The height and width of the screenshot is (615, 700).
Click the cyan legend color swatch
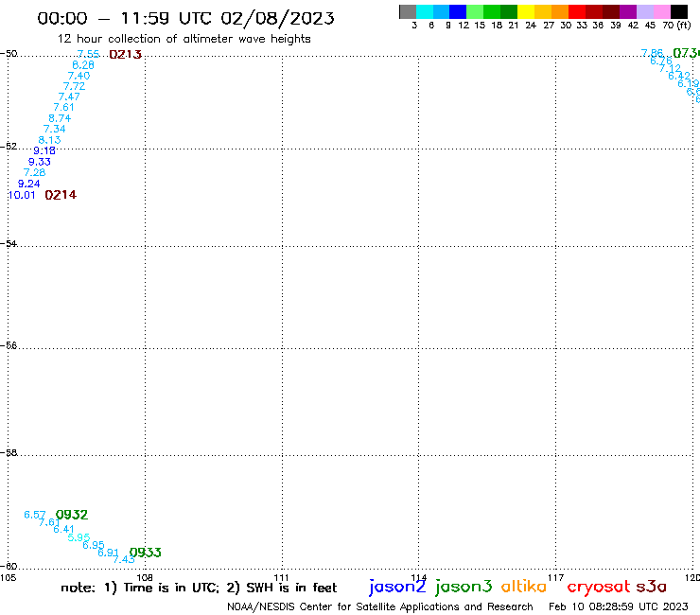pyautogui.click(x=425, y=11)
